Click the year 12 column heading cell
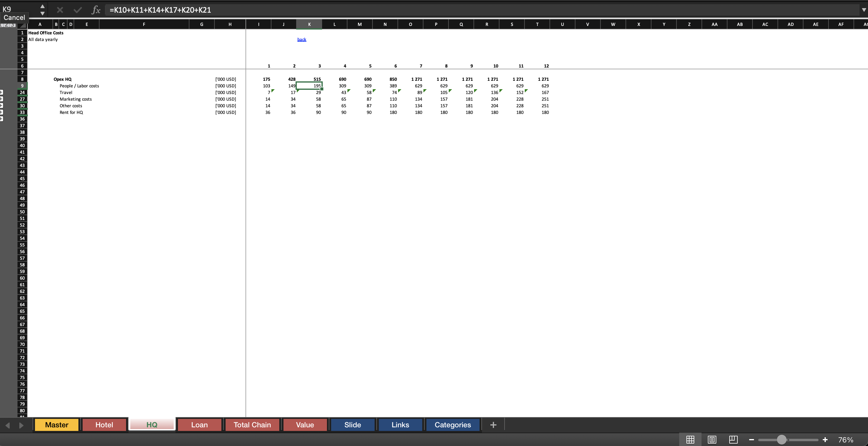This screenshot has height=446, width=868. 546,66
